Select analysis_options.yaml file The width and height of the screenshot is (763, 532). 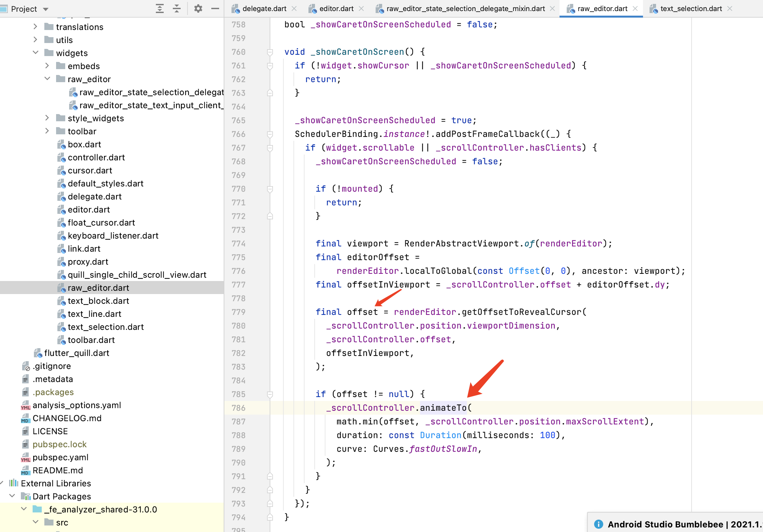point(76,405)
